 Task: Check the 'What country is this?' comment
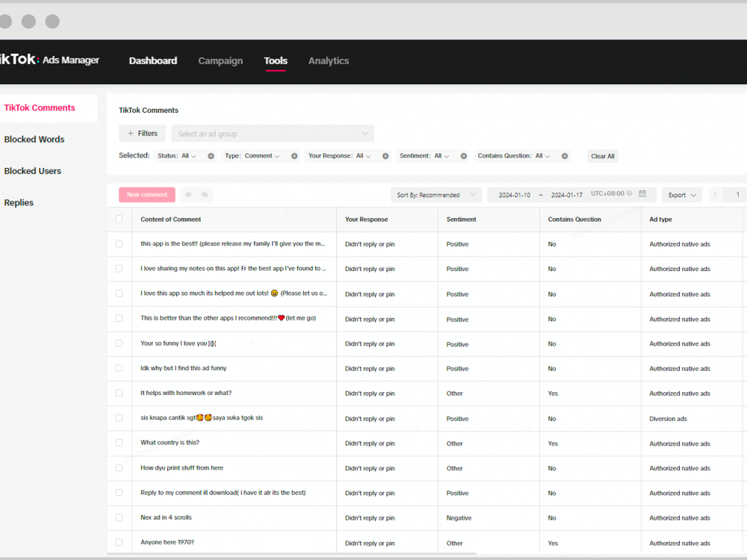pyautogui.click(x=119, y=443)
